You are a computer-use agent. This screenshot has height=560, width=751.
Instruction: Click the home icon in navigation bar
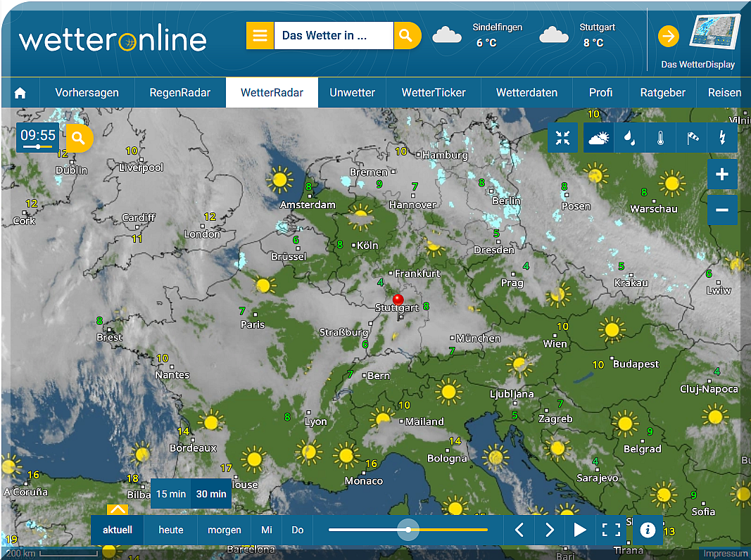coord(20,93)
